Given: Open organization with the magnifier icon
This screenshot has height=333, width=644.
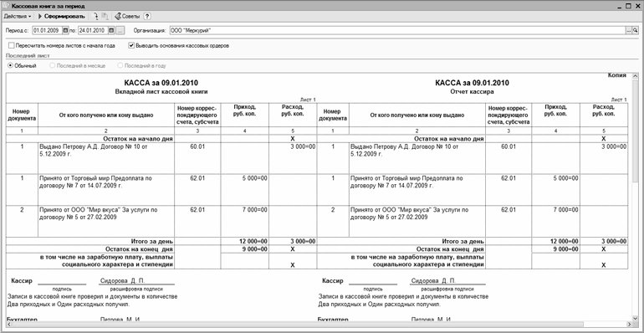Looking at the screenshot, I should 635,30.
